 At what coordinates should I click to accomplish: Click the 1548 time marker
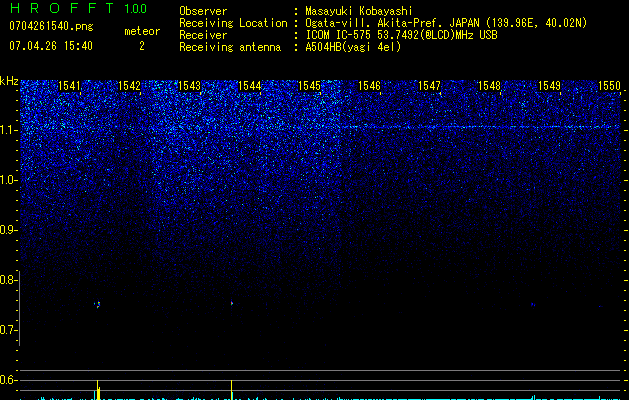click(x=490, y=86)
